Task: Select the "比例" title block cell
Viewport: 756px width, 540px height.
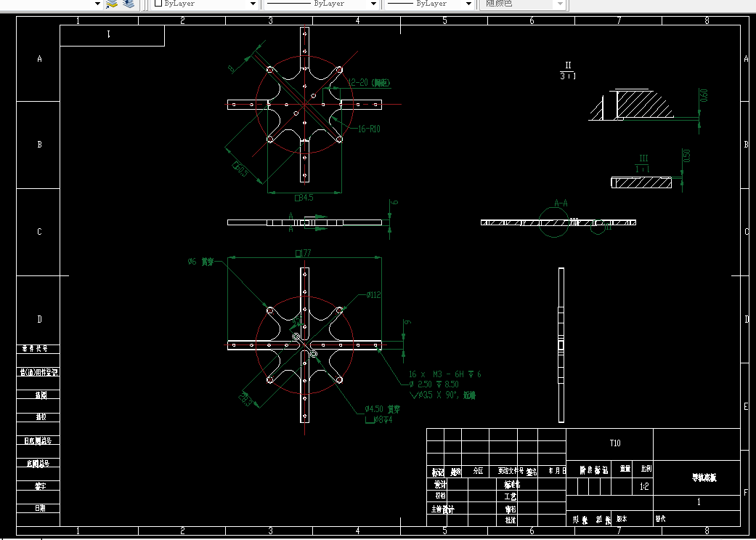Action: (x=646, y=468)
